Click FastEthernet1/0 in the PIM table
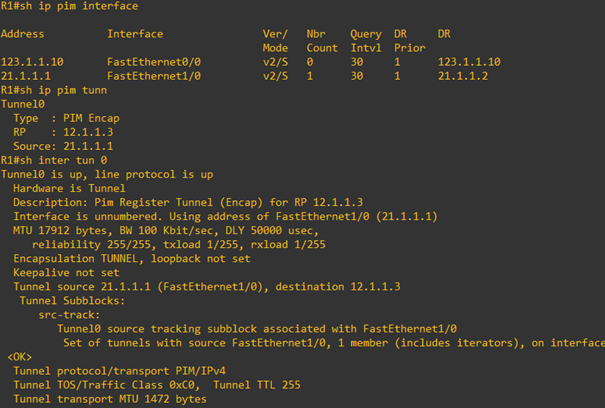The image size is (605, 408). (154, 76)
